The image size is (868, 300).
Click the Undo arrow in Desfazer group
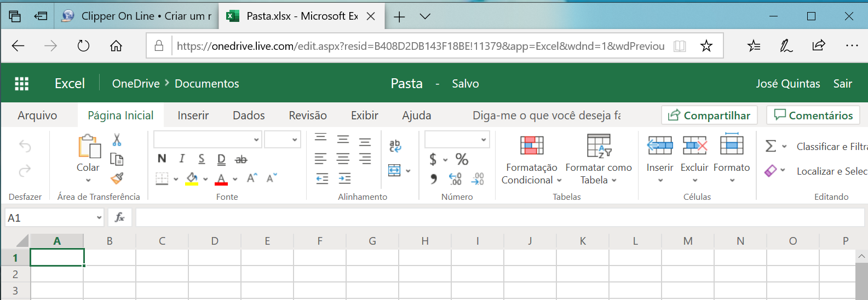click(x=25, y=146)
